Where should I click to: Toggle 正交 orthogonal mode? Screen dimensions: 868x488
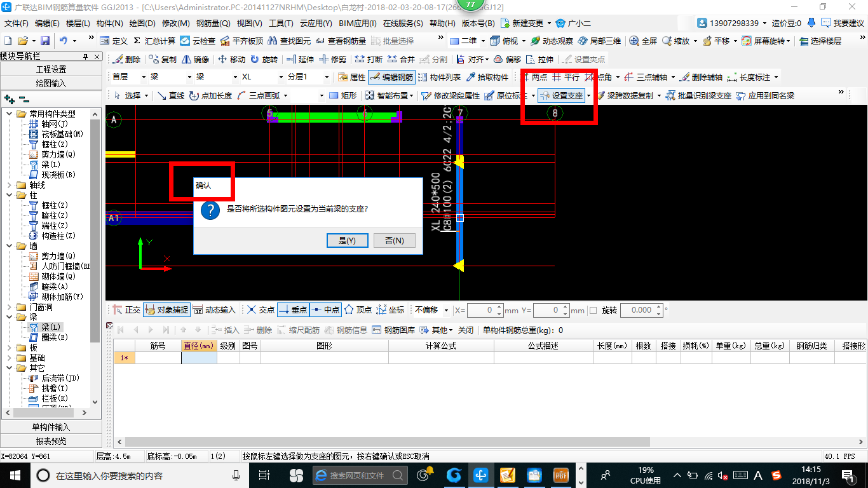127,310
